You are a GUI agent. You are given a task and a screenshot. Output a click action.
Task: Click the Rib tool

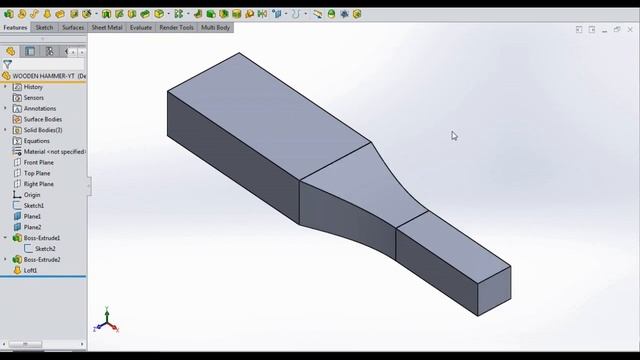coord(198,14)
